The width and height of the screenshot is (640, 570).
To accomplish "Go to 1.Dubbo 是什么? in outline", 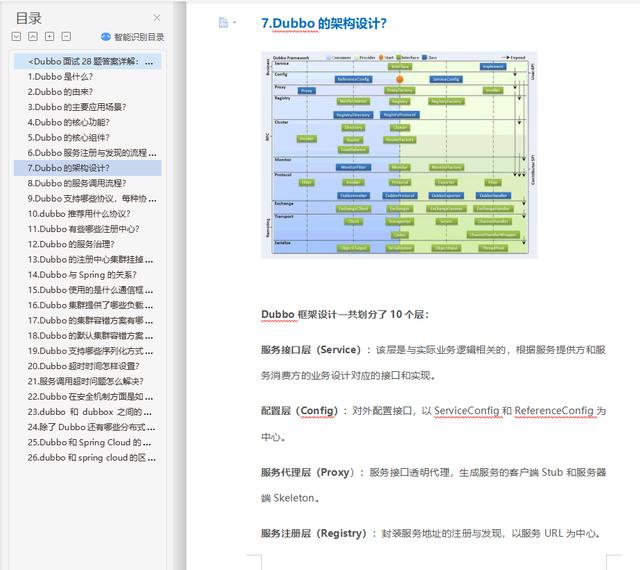I will click(60, 76).
